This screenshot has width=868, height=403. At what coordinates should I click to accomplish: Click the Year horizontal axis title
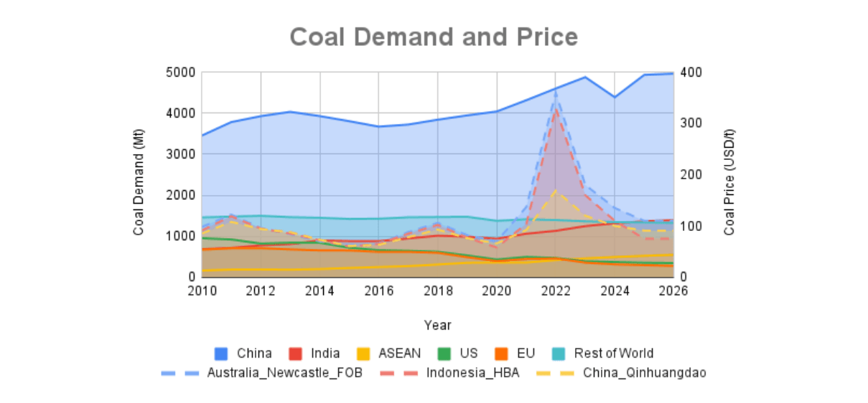437,325
